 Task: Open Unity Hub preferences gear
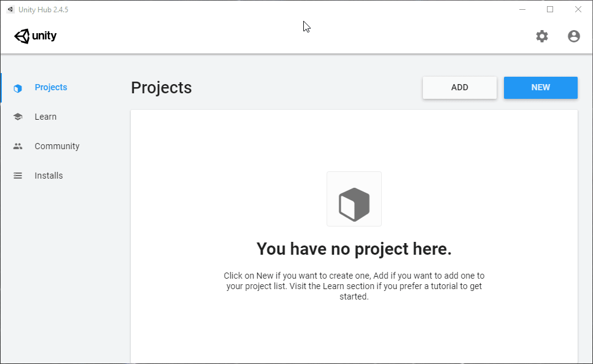click(542, 36)
